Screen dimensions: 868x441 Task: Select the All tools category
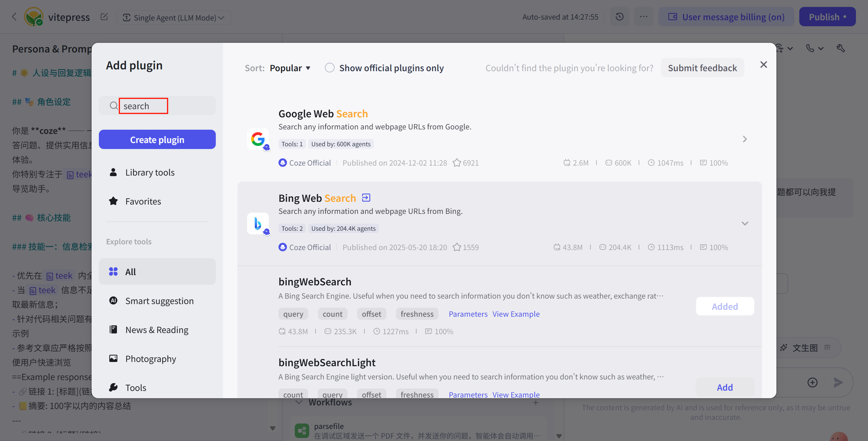[157, 272]
